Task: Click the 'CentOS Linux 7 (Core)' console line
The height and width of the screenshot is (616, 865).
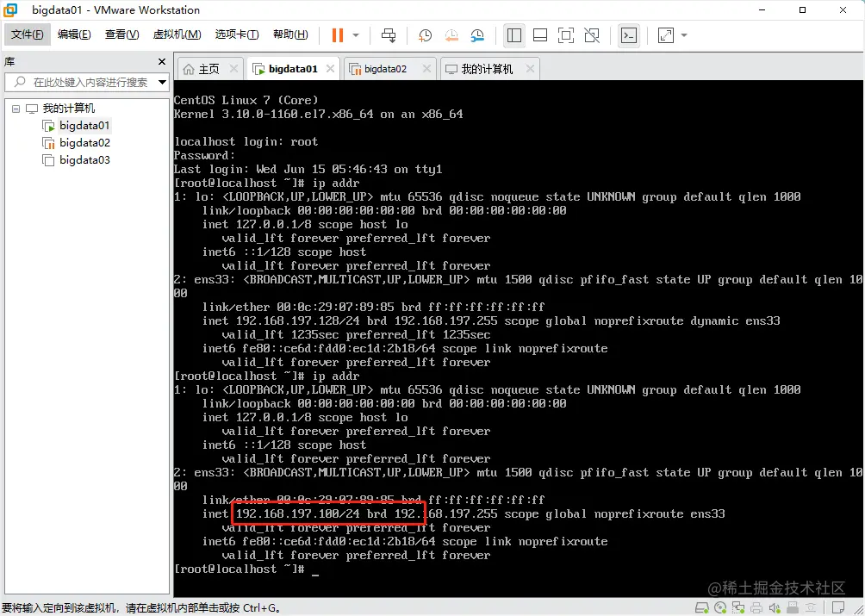Action: pyautogui.click(x=246, y=100)
